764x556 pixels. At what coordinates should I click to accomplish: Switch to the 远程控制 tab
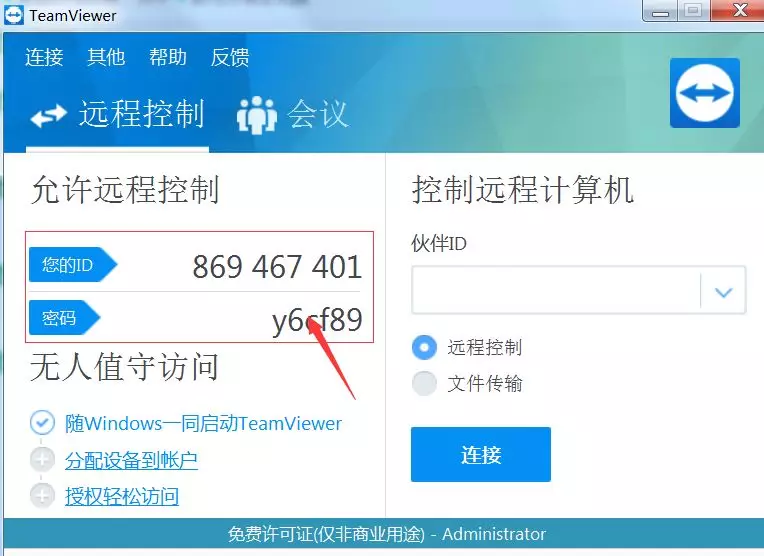[117, 114]
